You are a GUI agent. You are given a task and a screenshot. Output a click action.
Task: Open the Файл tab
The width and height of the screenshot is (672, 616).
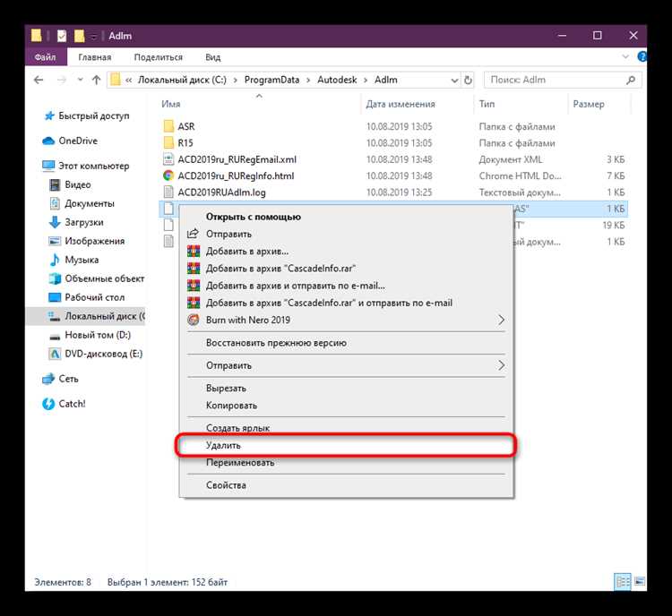tap(46, 57)
